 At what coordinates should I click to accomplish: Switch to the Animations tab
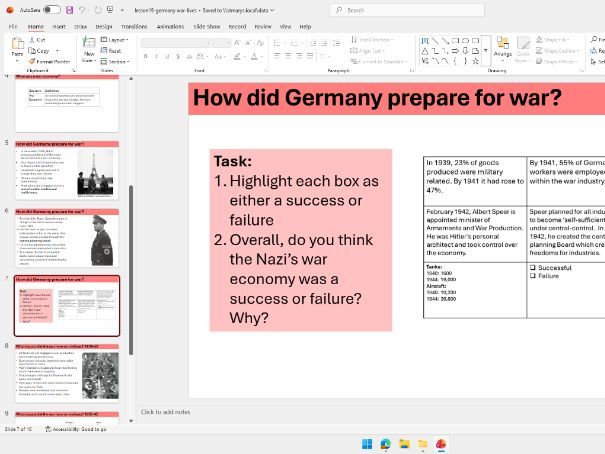170,27
